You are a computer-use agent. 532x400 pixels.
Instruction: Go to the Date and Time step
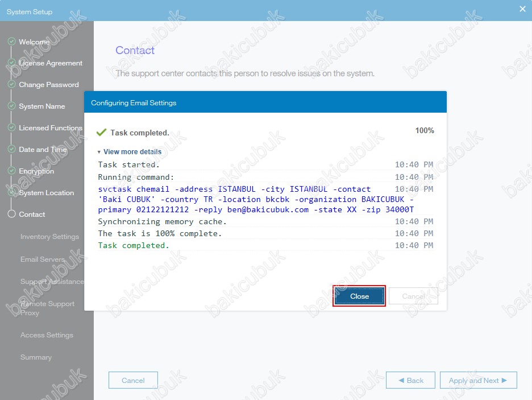[43, 150]
